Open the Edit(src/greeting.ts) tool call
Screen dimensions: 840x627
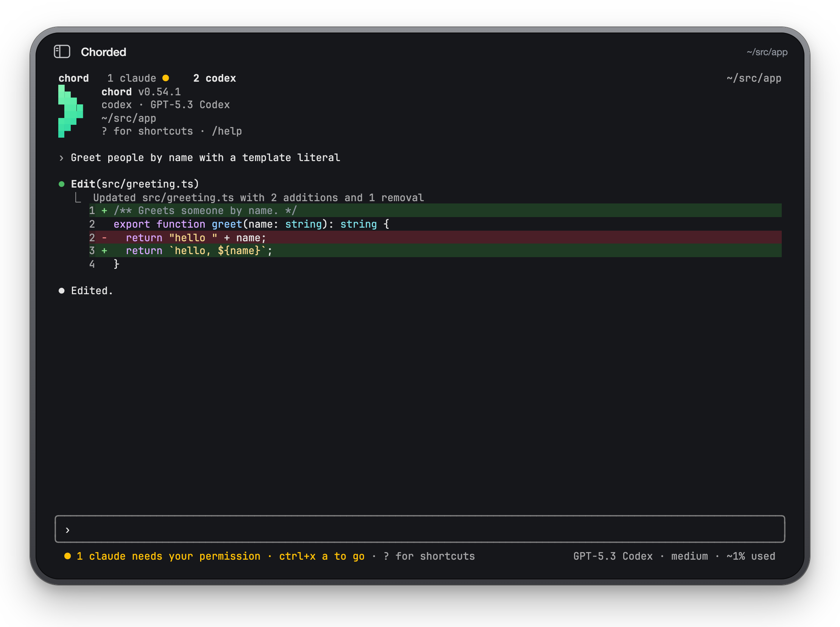135,184
